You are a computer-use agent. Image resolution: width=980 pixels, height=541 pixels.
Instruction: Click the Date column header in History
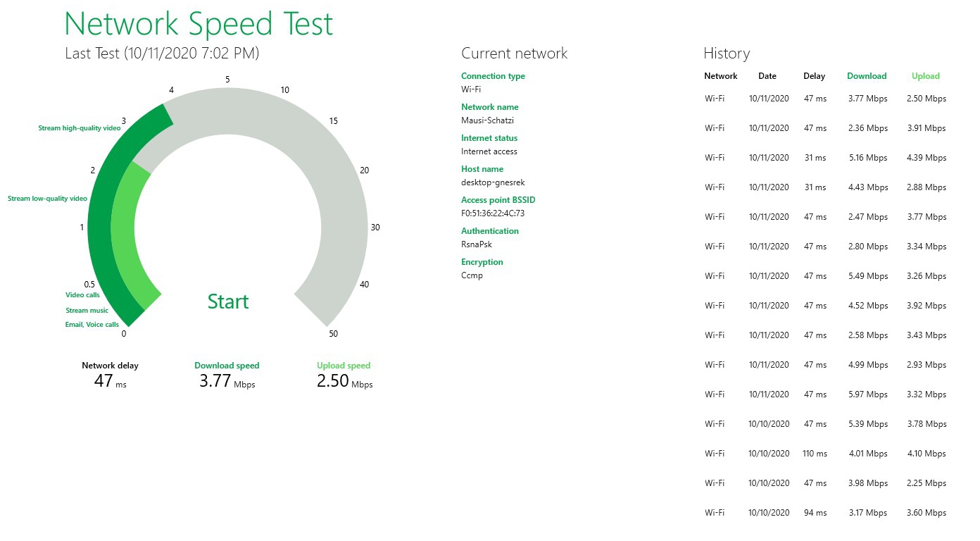click(x=767, y=76)
